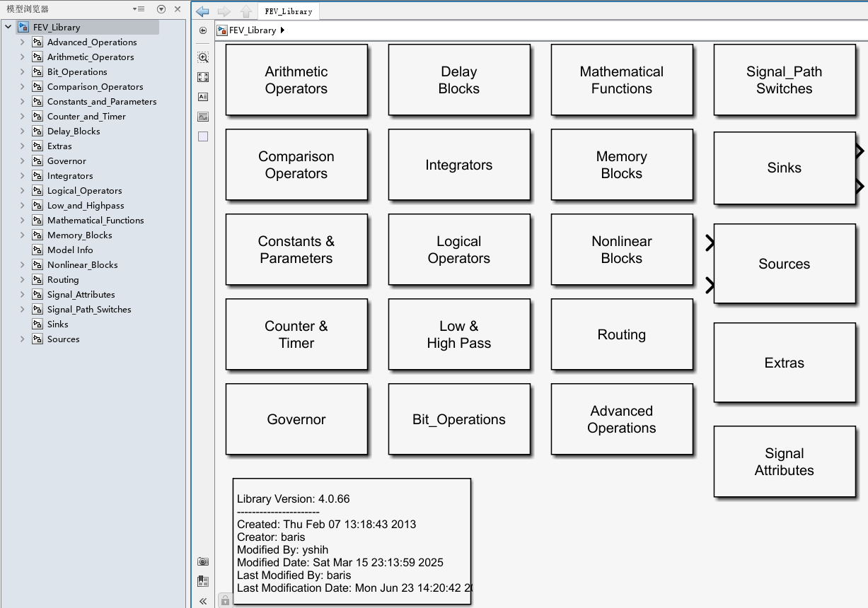
Task: Click the Signal Attributes block
Action: pos(784,462)
